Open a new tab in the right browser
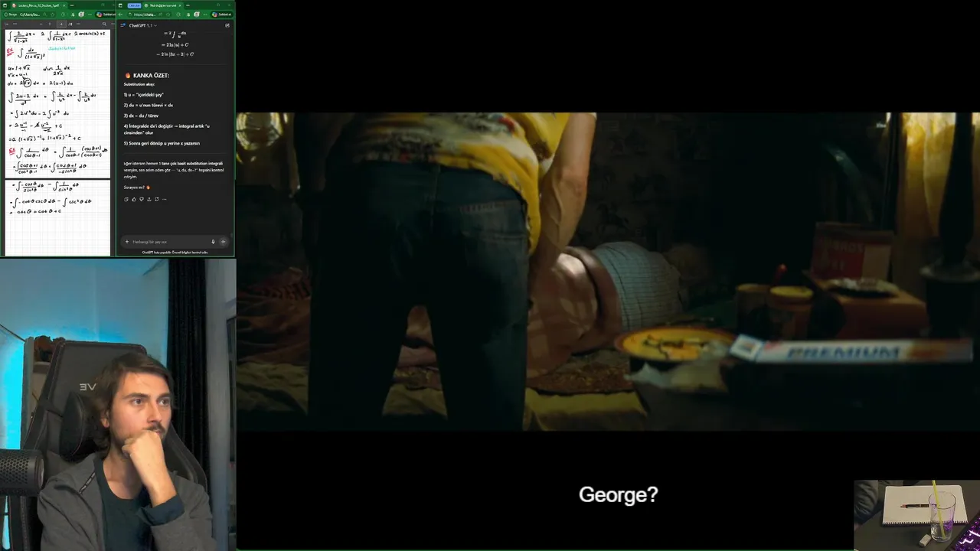Viewport: 980px width, 551px height. coord(188,5)
